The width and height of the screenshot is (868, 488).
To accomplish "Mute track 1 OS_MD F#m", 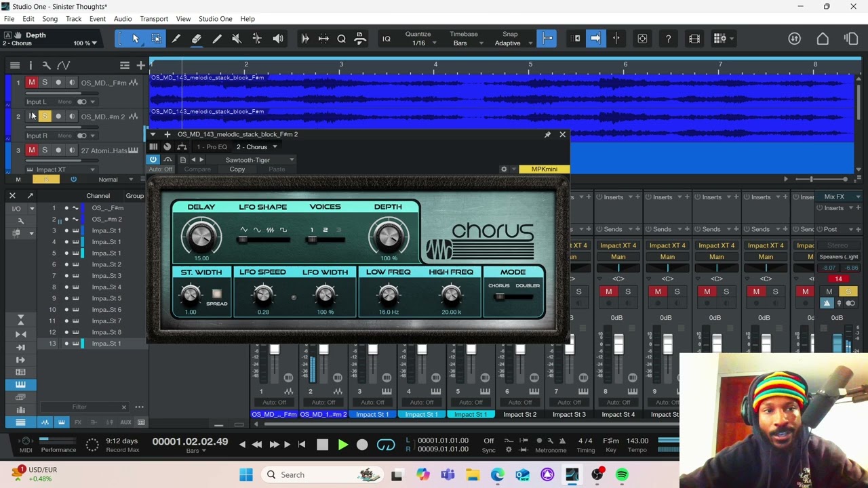I will [31, 83].
